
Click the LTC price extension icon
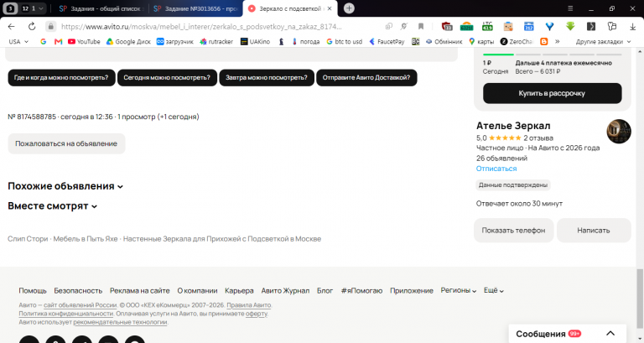pos(487,26)
